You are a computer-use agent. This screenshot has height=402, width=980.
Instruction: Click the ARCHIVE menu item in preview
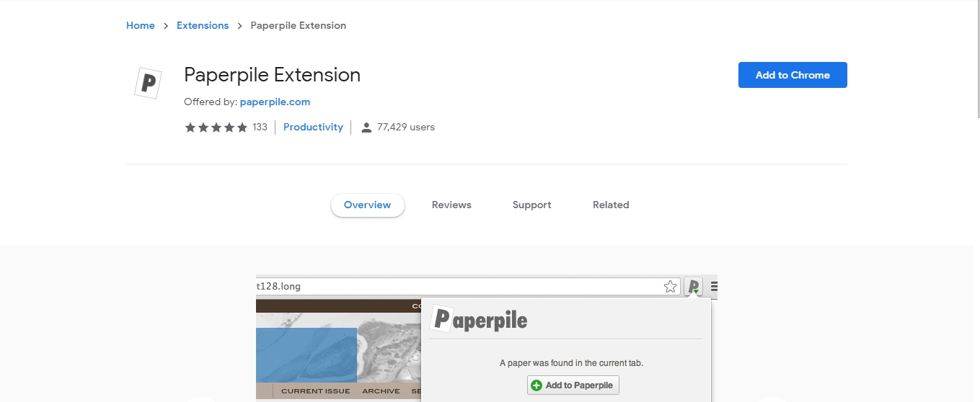[x=381, y=391]
